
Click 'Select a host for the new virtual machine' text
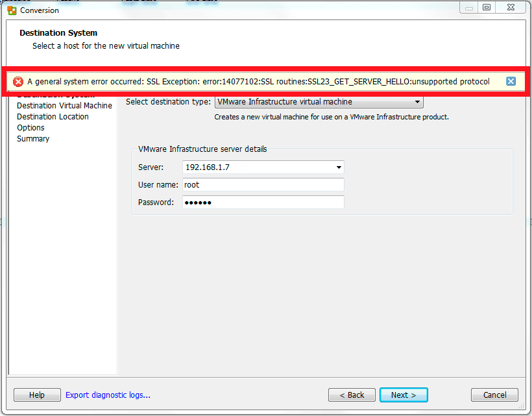click(x=106, y=46)
